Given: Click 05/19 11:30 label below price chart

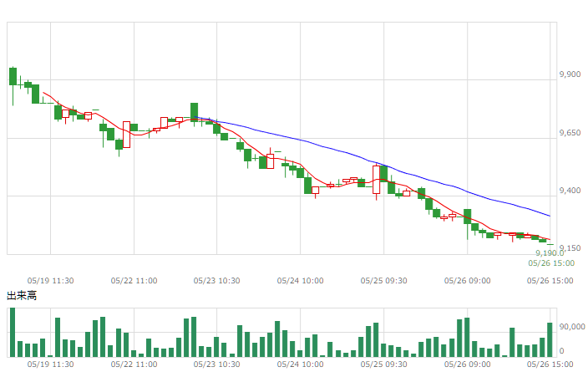Looking at the screenshot, I should (x=50, y=280).
